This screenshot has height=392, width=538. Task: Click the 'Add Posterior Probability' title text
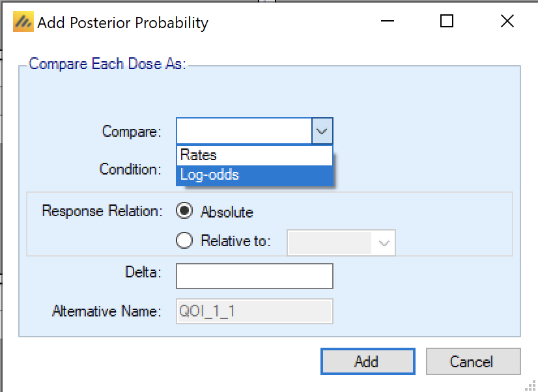point(123,23)
